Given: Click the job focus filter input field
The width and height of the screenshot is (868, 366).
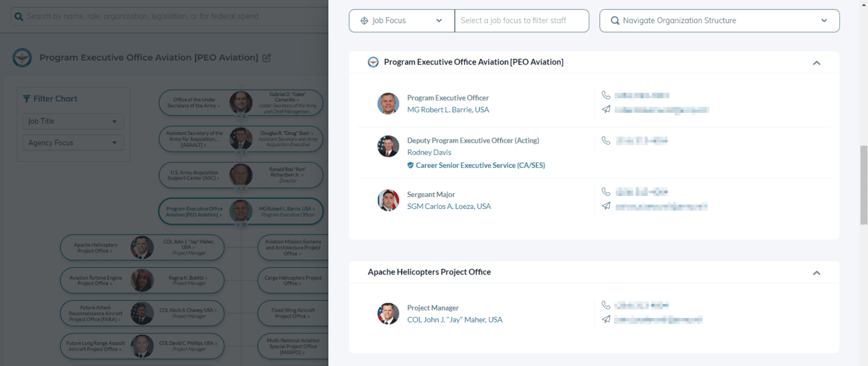Looking at the screenshot, I should click(x=521, y=20).
